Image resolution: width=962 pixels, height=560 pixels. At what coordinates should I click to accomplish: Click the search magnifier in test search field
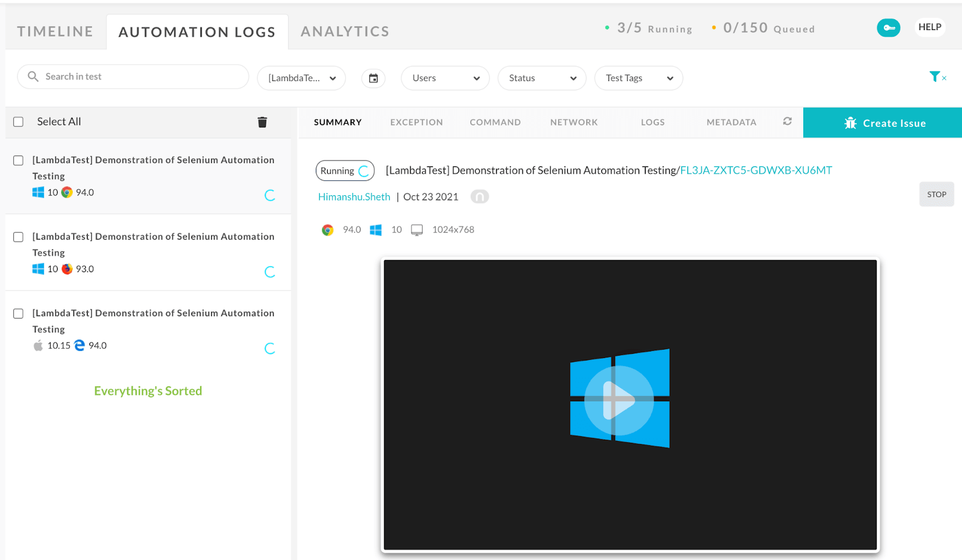point(33,76)
